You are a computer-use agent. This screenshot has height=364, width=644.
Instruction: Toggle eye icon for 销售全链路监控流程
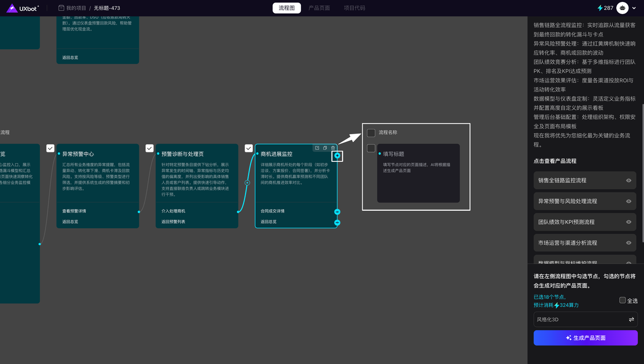pos(628,180)
